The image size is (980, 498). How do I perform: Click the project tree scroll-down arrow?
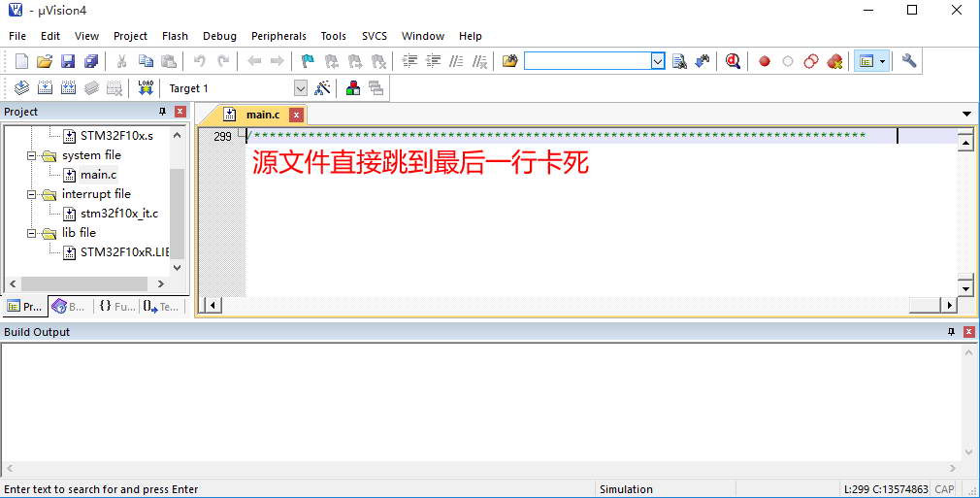(178, 267)
